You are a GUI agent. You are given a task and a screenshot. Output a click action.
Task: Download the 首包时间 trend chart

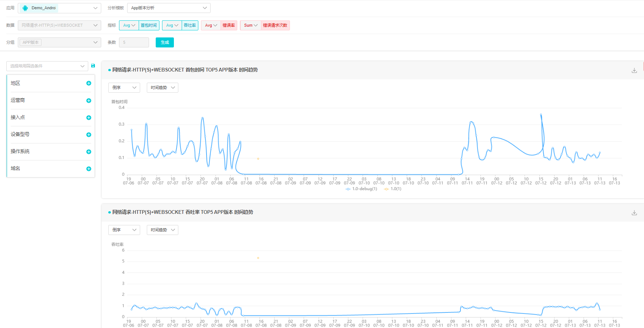click(634, 70)
